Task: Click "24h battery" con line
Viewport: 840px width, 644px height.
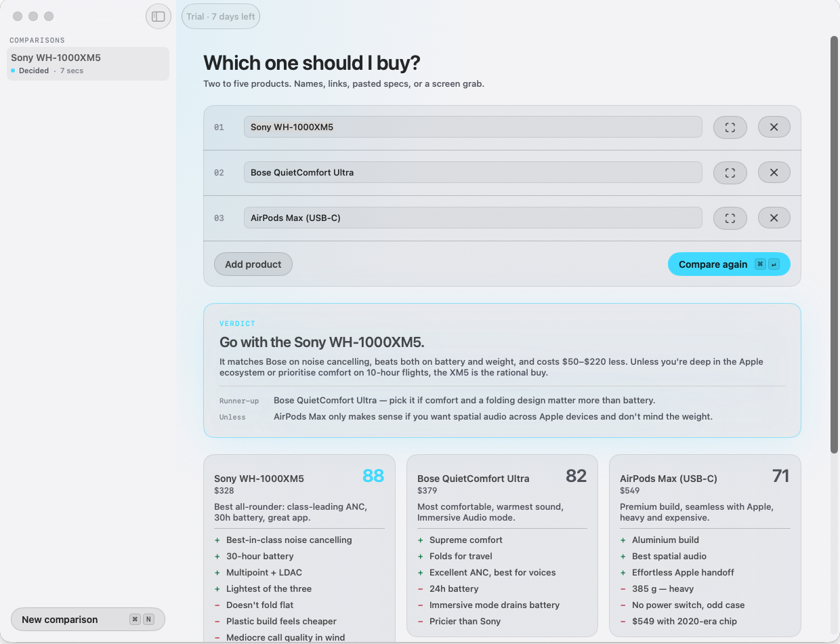Action: pos(454,589)
